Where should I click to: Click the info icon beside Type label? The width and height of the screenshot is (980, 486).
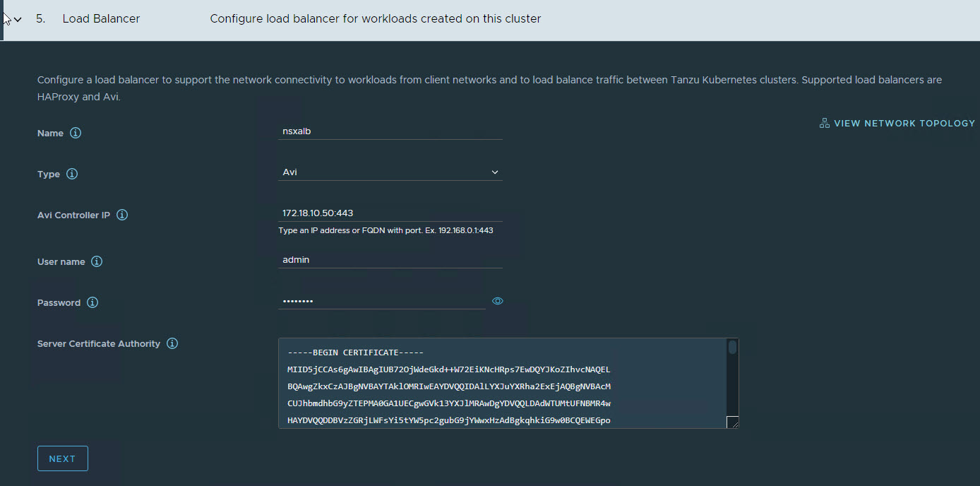point(72,174)
